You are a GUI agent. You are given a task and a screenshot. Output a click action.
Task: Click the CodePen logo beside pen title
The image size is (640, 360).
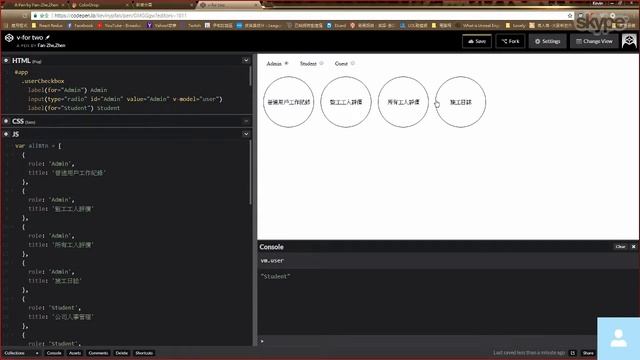9,38
